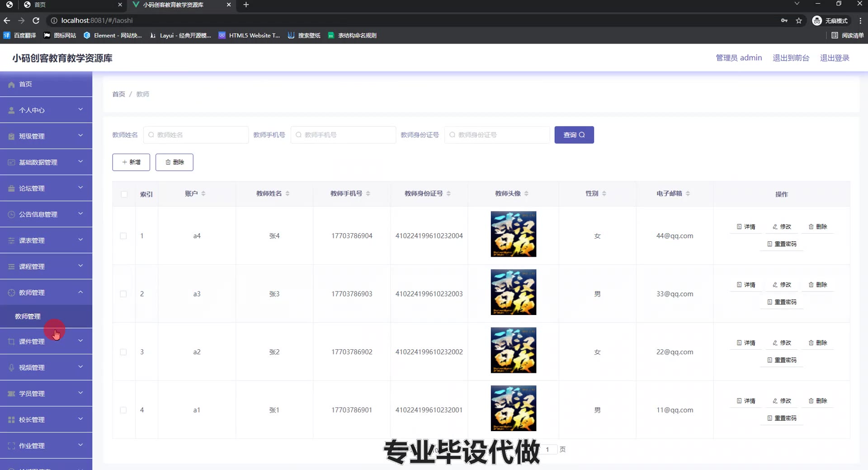Check the checkbox for row with account a4
868x470 pixels.
[123, 236]
